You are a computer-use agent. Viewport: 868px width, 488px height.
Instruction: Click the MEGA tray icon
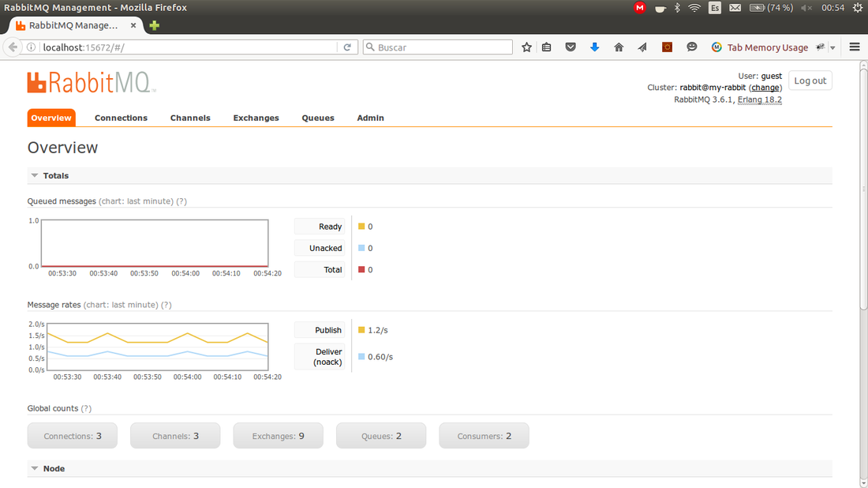640,8
